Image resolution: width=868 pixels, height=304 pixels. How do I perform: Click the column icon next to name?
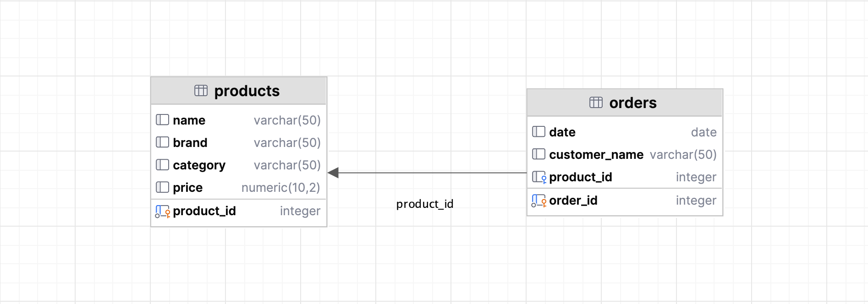pyautogui.click(x=162, y=120)
